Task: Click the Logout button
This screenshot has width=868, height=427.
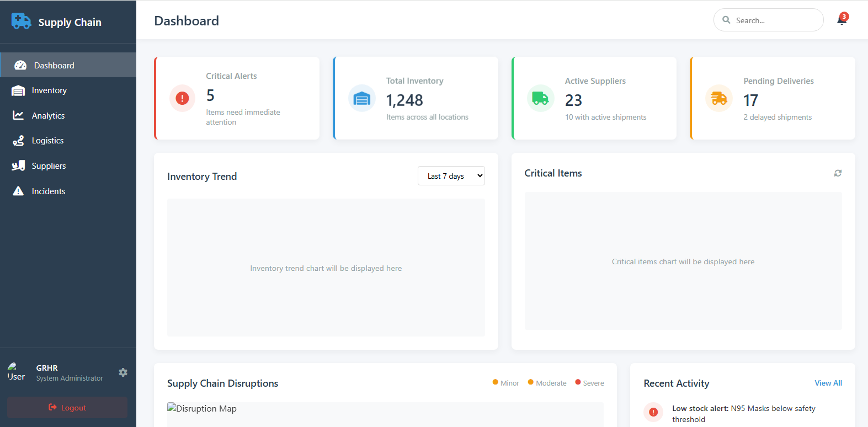Action: (x=67, y=407)
